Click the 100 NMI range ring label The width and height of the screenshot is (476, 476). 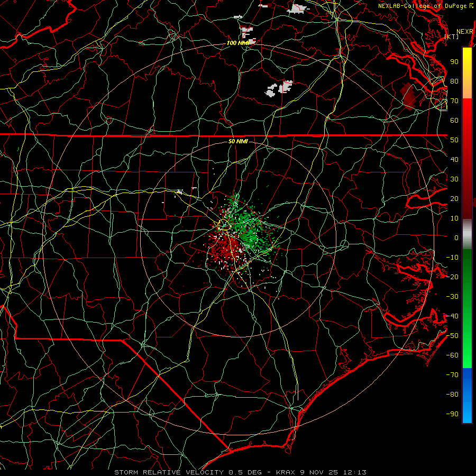coord(237,43)
